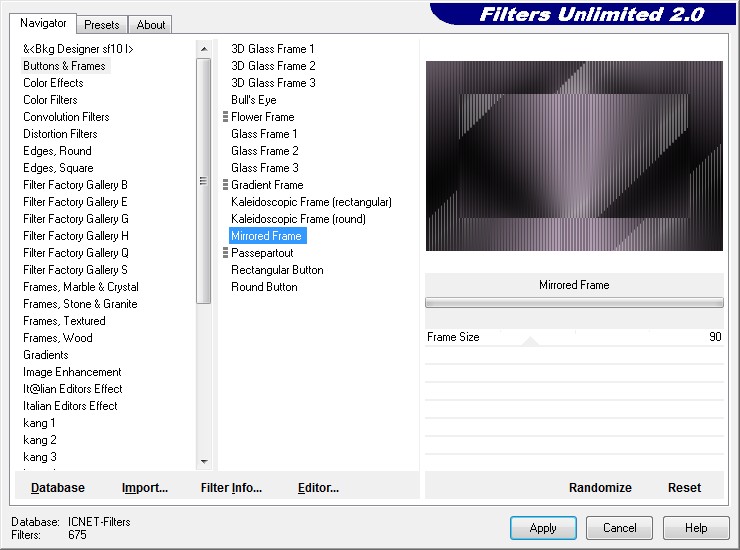Screen dimensions: 740x550
Task: Select Edges, Round category
Action: pyautogui.click(x=58, y=151)
